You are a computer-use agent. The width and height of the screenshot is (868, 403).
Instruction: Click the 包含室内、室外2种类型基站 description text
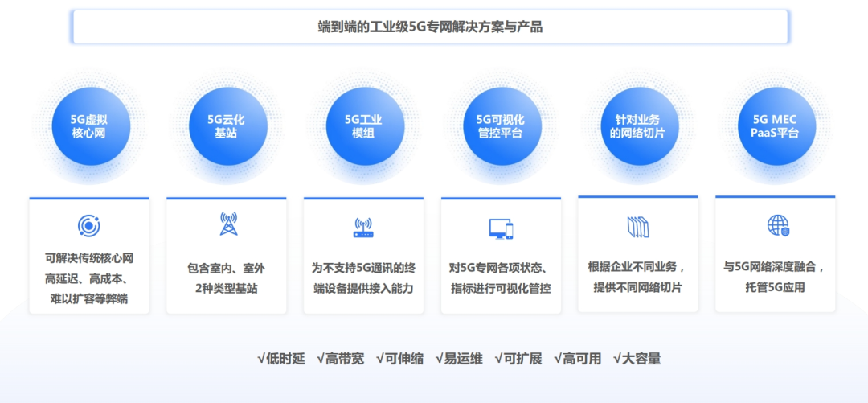pos(226,278)
